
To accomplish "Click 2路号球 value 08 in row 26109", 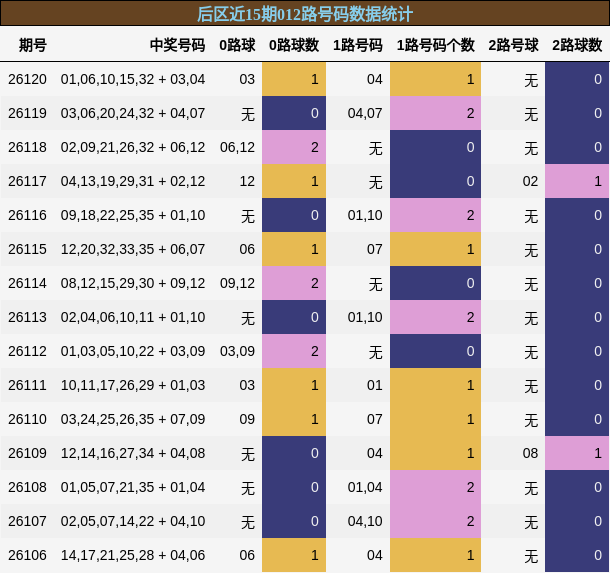I will [530, 453].
